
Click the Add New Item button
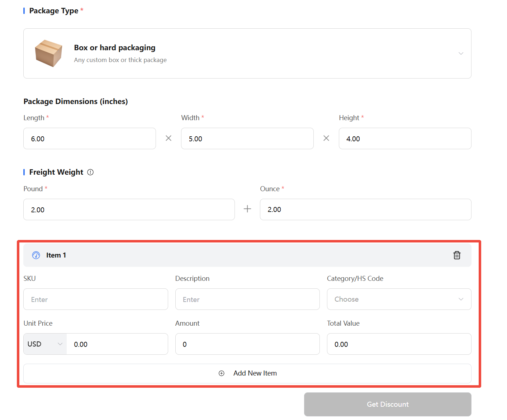pyautogui.click(x=247, y=373)
